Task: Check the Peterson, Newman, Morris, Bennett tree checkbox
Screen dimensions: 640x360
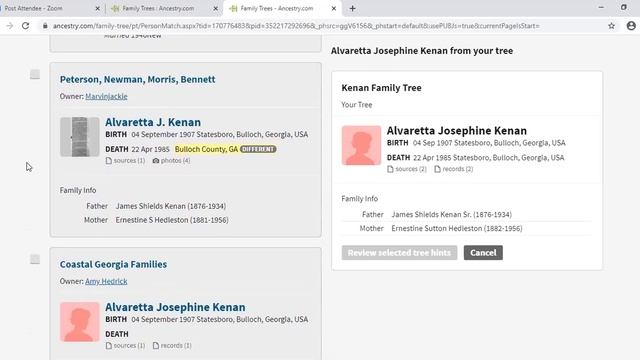Action: click(35, 74)
